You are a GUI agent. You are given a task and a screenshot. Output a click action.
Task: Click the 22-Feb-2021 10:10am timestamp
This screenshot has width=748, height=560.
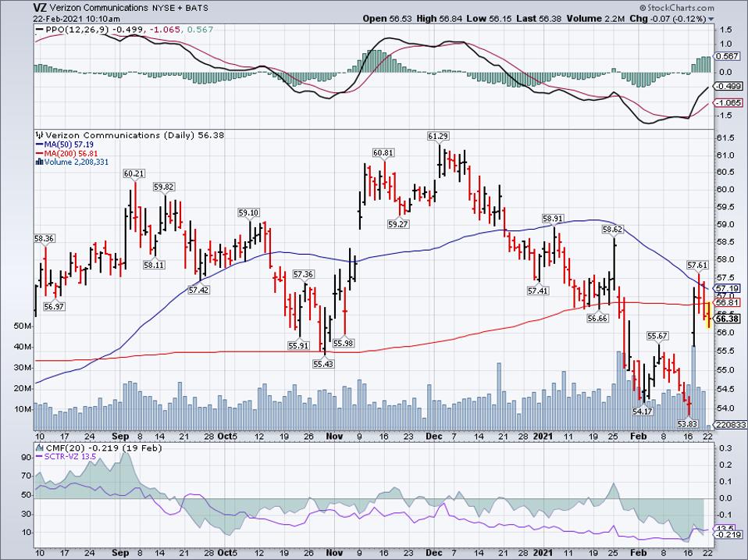pos(77,19)
